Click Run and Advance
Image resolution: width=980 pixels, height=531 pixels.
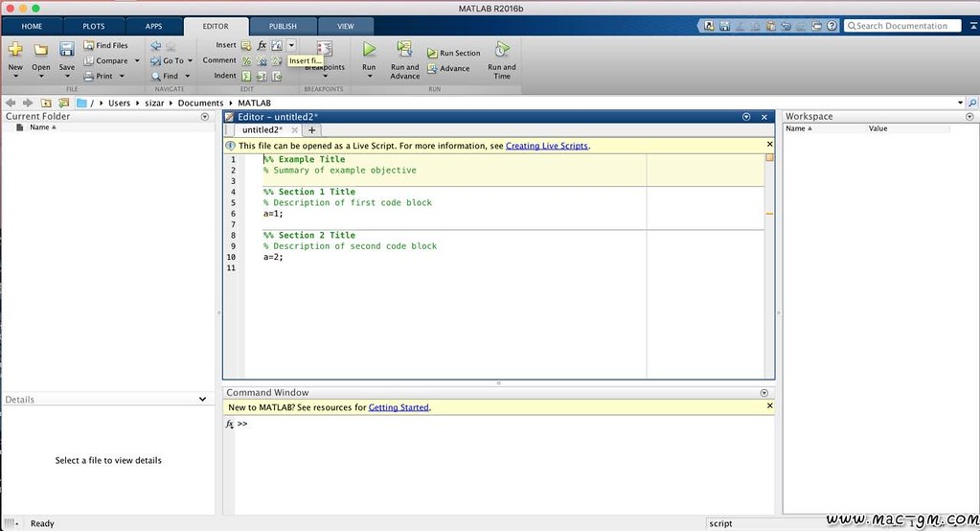[x=404, y=59]
